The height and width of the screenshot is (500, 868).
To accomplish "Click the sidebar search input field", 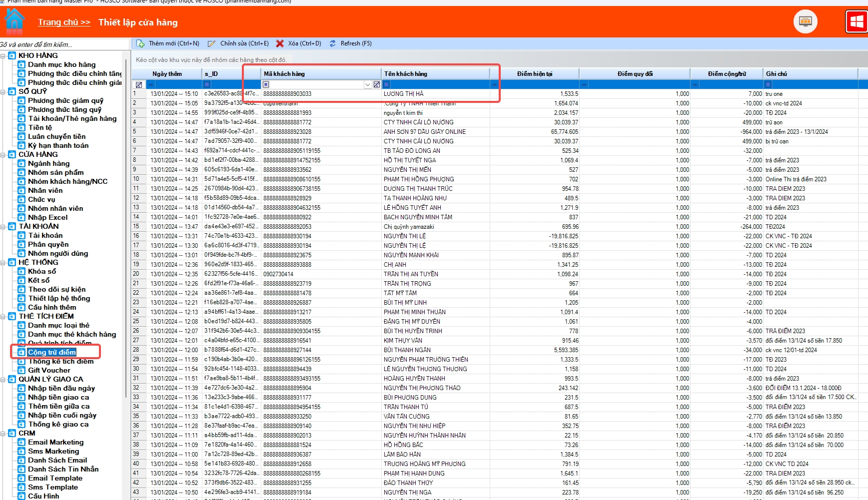I will point(62,44).
